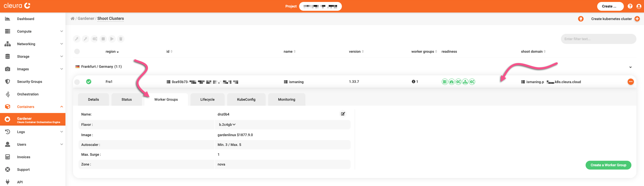Open the Status tab
The image size is (644, 186).
pos(126,100)
